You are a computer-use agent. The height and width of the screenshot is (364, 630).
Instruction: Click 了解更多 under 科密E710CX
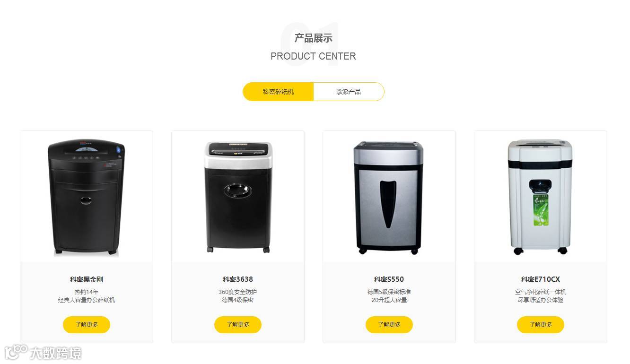541,325
